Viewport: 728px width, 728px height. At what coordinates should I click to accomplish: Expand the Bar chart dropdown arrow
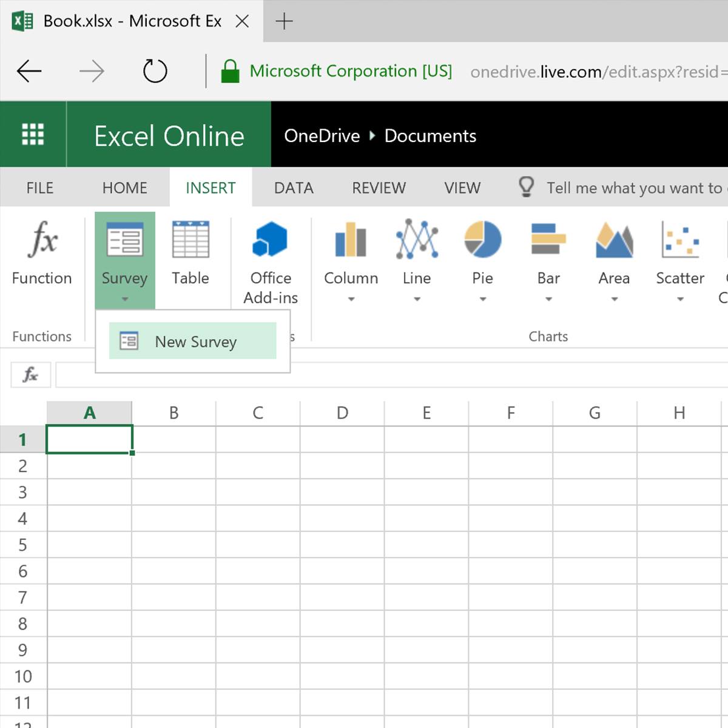coord(548,299)
